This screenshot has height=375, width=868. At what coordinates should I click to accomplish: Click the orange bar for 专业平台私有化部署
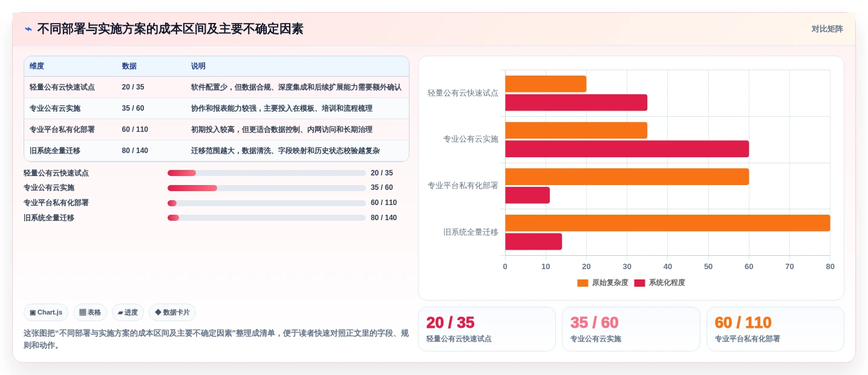click(x=627, y=177)
